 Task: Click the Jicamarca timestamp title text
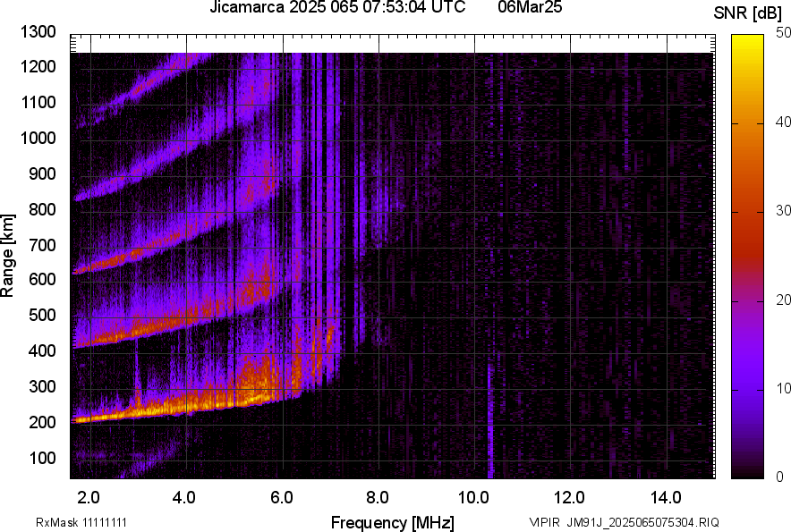coord(336,8)
